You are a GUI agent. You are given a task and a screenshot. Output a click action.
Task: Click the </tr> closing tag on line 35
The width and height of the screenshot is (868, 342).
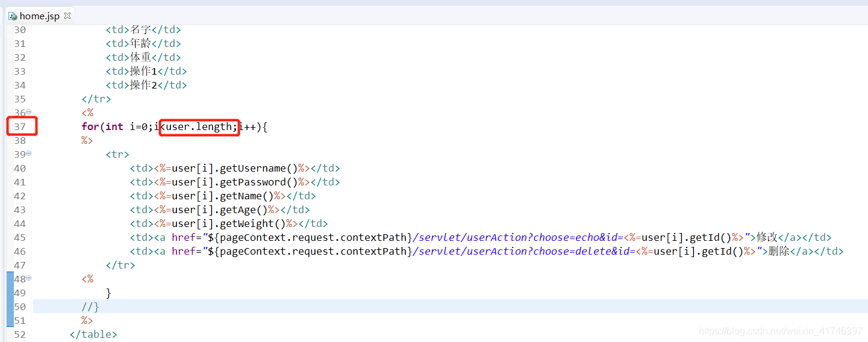click(96, 99)
